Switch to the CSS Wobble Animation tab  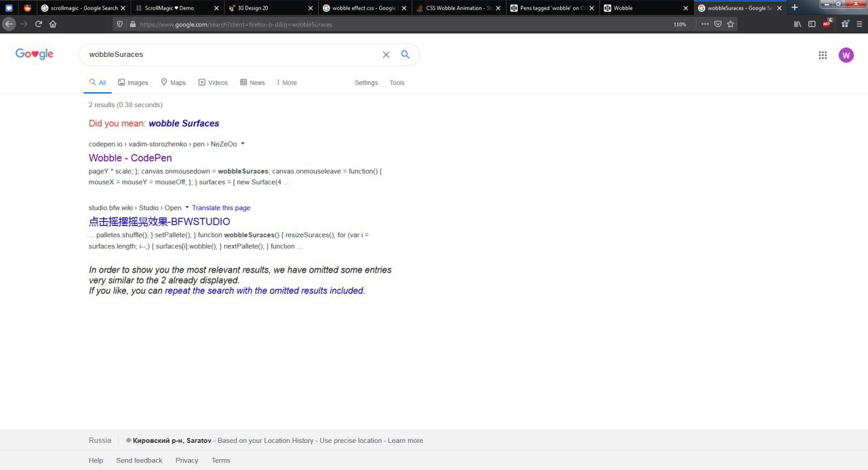coord(458,8)
